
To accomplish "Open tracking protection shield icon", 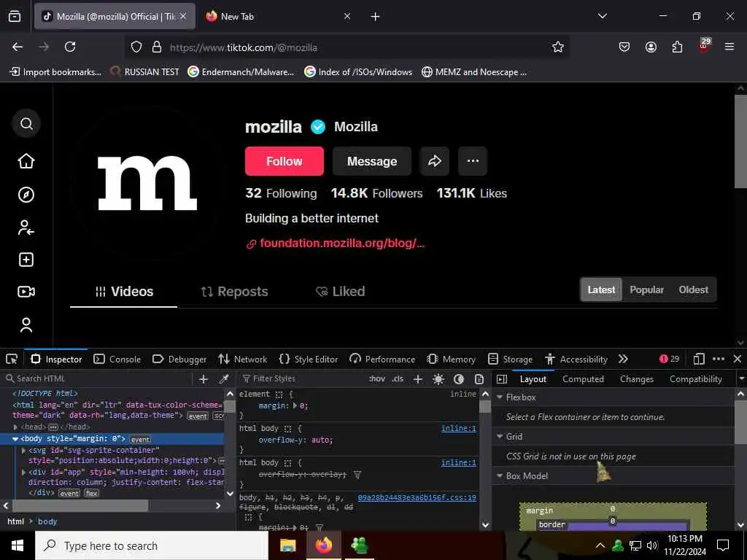I will pos(136,47).
